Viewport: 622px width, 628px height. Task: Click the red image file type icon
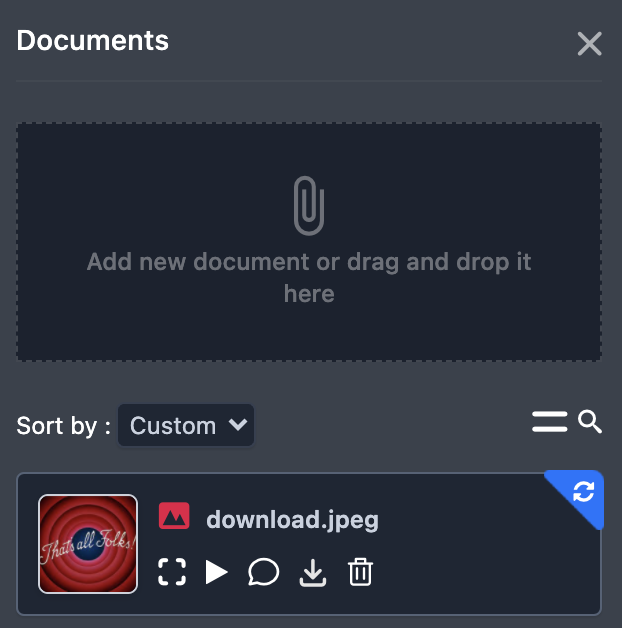[x=174, y=516]
